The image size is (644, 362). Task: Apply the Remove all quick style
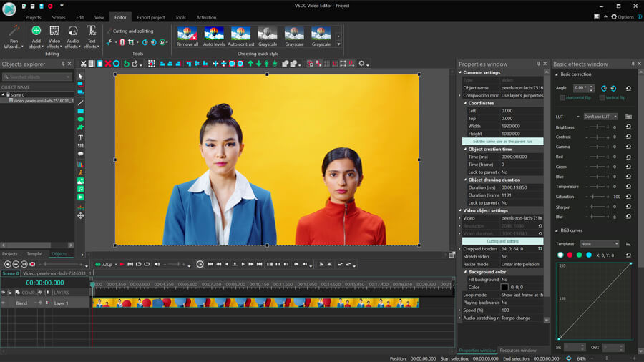click(x=187, y=36)
